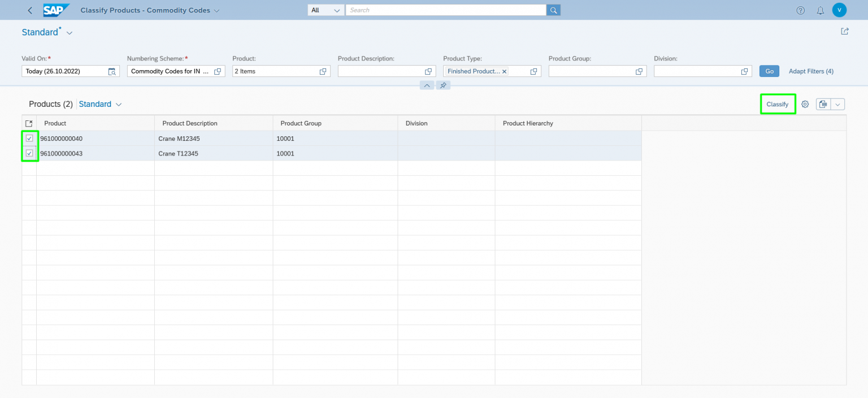Open the notifications bell
Viewport: 868px width, 398px height.
(820, 10)
